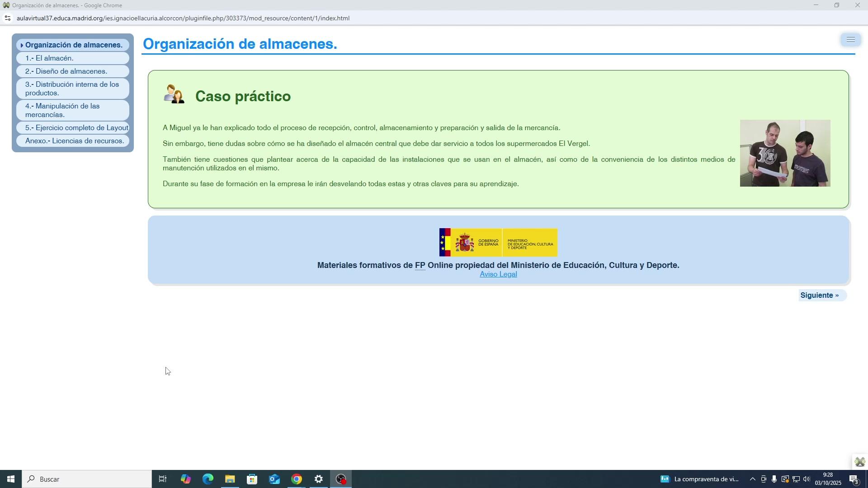The height and width of the screenshot is (488, 868).
Task: Open section 1.- El almacén
Action: pos(49,58)
